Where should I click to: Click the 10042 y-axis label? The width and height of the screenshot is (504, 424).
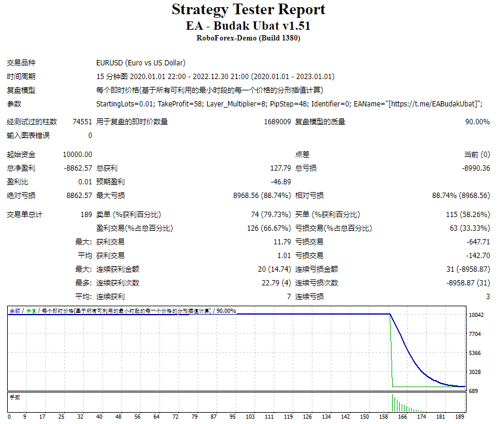tap(476, 315)
